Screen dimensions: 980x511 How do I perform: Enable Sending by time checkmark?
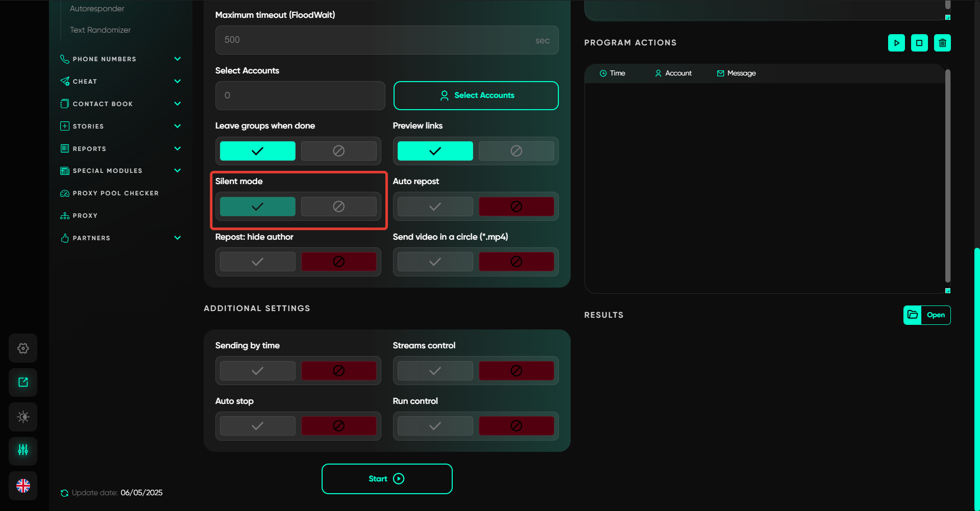(x=257, y=371)
